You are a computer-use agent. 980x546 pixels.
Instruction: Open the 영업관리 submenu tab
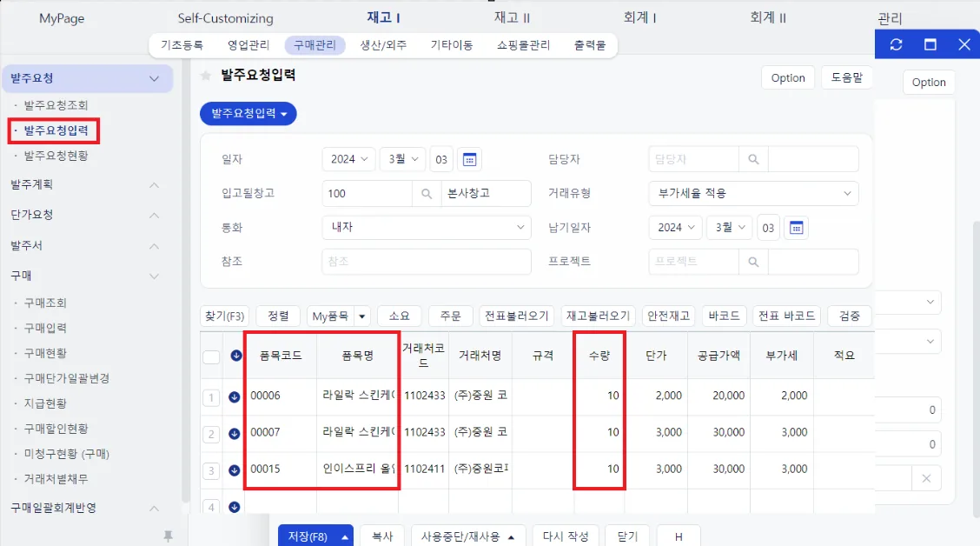[x=248, y=45]
